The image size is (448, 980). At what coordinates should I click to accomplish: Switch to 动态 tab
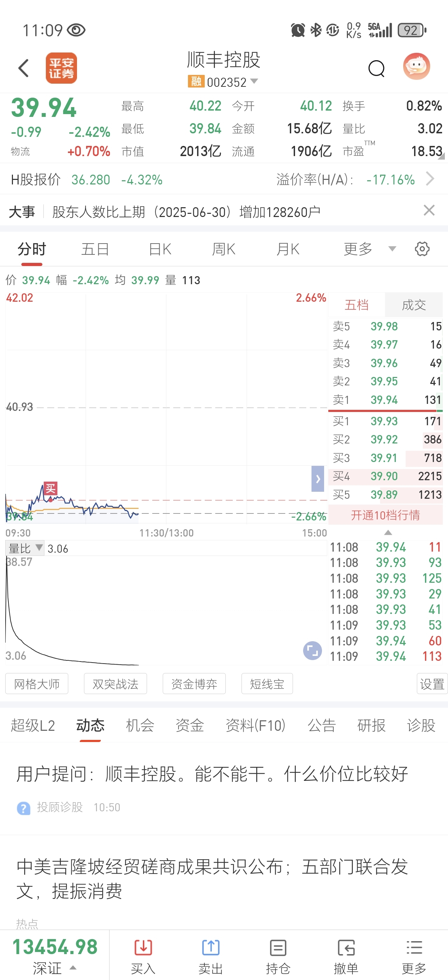click(90, 725)
